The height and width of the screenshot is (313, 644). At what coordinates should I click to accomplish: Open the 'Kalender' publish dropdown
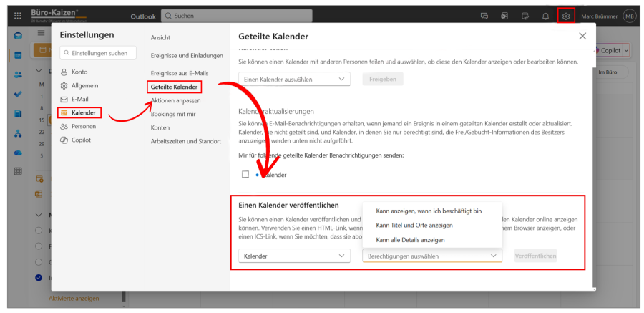point(294,256)
